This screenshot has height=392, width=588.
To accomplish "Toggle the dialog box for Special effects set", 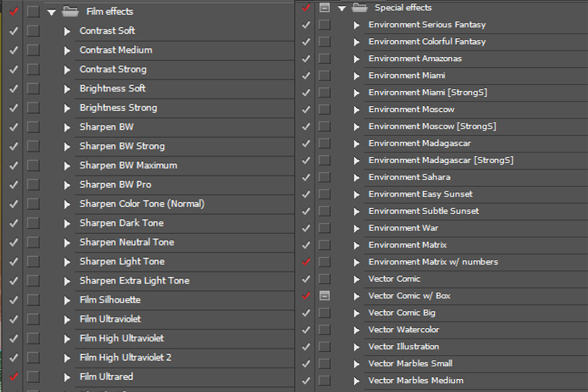I will pos(324,7).
